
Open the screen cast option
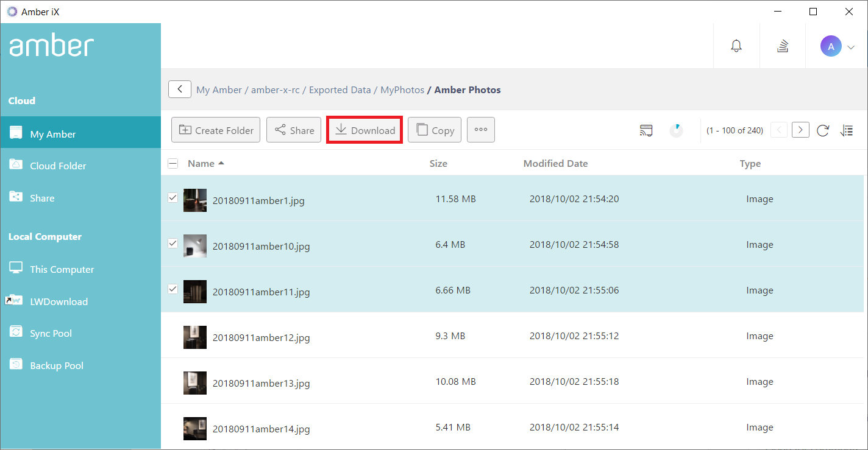646,130
